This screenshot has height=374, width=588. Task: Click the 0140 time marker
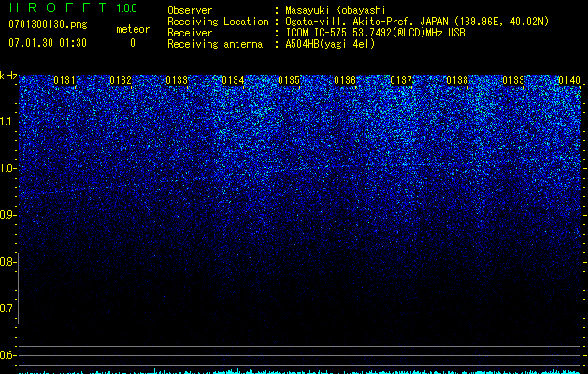tap(569, 80)
